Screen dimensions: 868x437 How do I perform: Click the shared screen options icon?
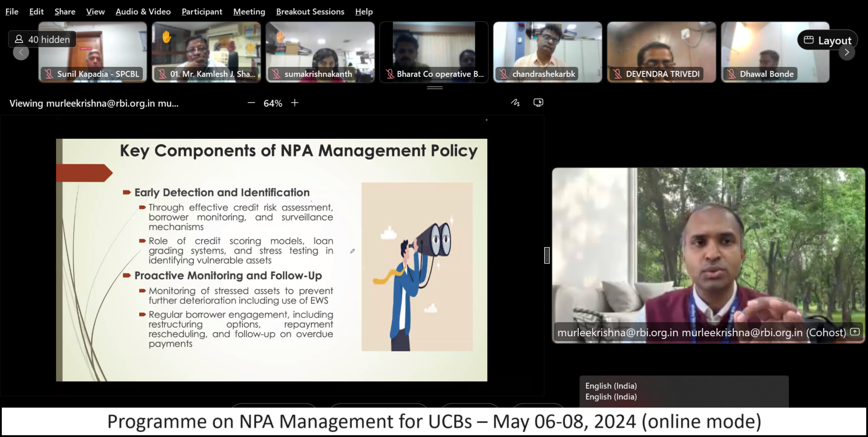[538, 103]
